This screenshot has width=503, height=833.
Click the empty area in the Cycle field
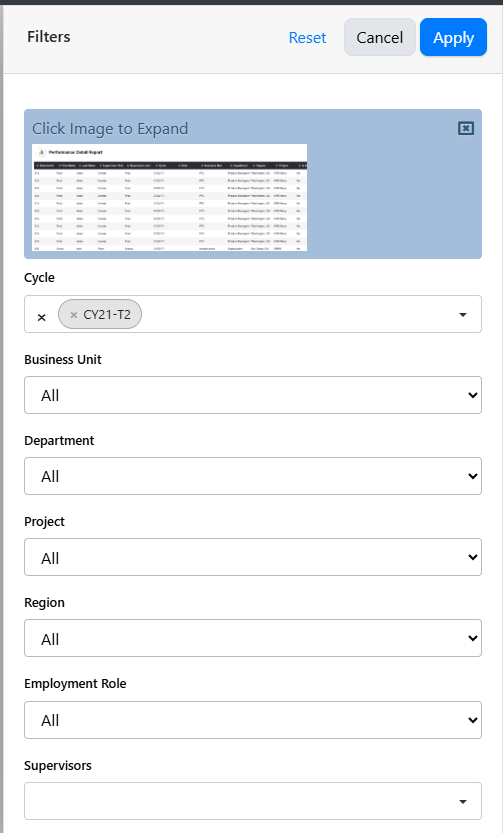(x=297, y=314)
